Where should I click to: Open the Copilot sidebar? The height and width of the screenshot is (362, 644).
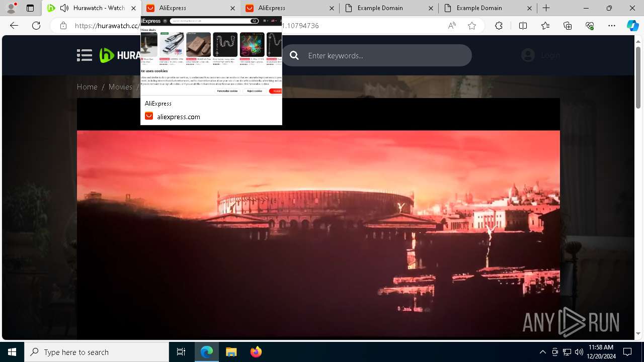pyautogui.click(x=633, y=26)
